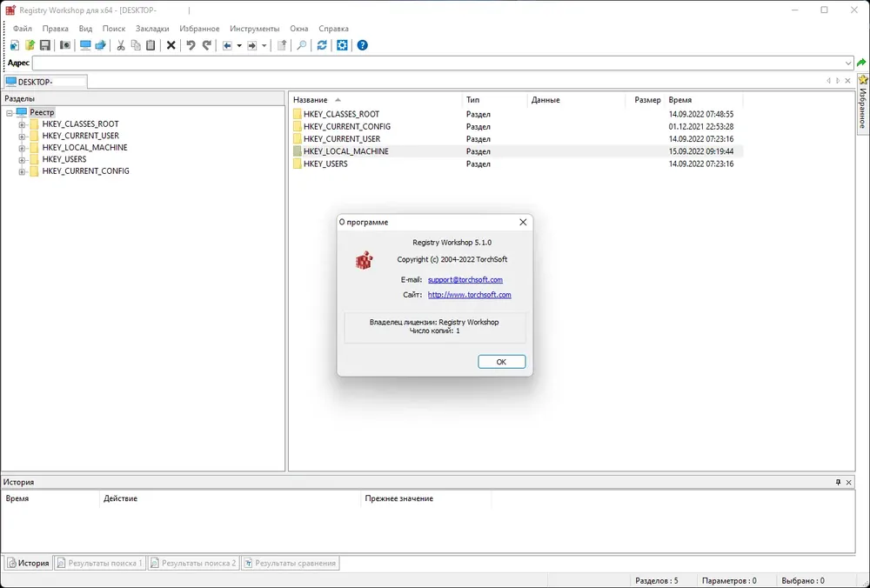Click the Find magnifier icon
The height and width of the screenshot is (588, 870).
point(301,45)
